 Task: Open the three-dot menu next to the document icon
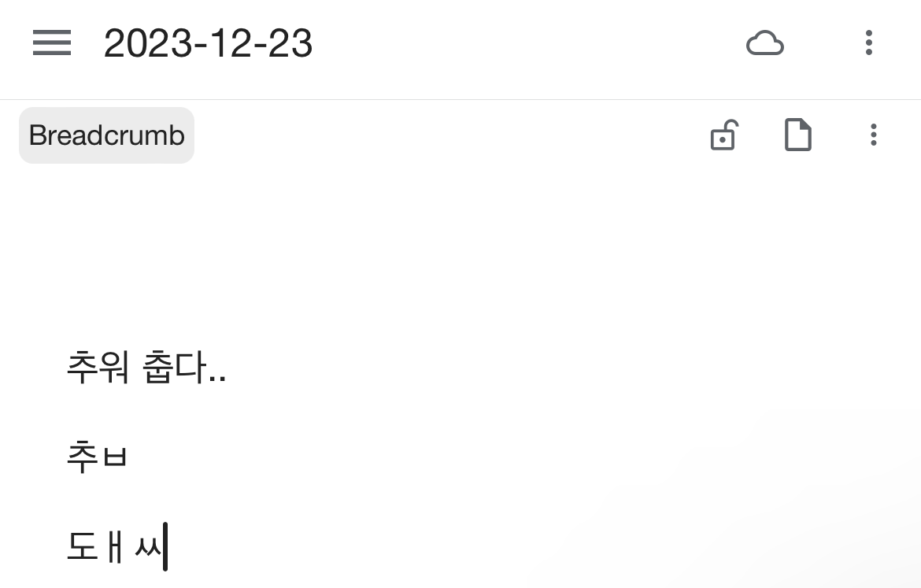[x=873, y=135]
